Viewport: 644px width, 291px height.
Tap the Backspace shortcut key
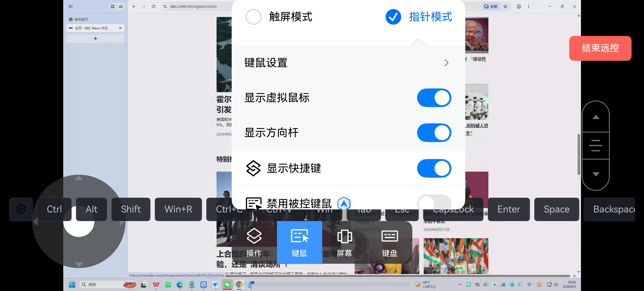pyautogui.click(x=609, y=209)
